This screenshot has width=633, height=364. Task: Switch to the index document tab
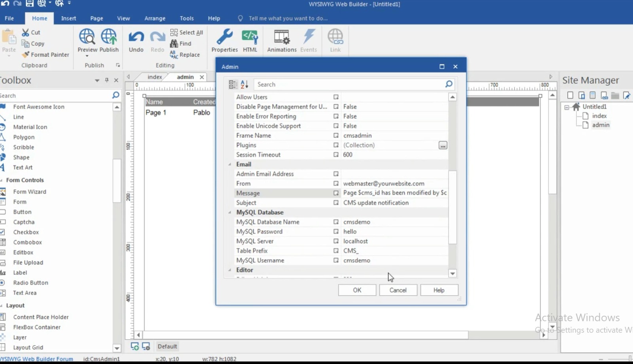155,77
